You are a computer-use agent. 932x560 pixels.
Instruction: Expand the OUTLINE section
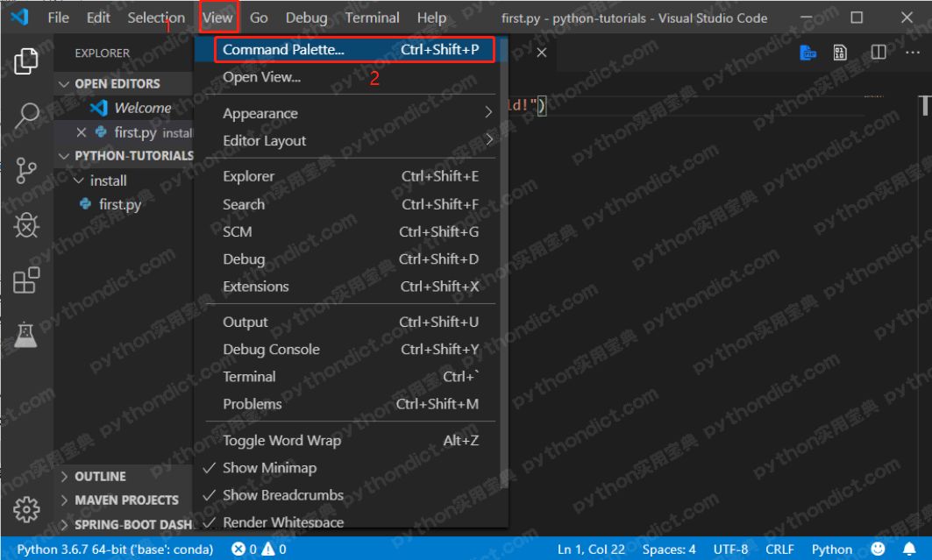tap(123, 476)
